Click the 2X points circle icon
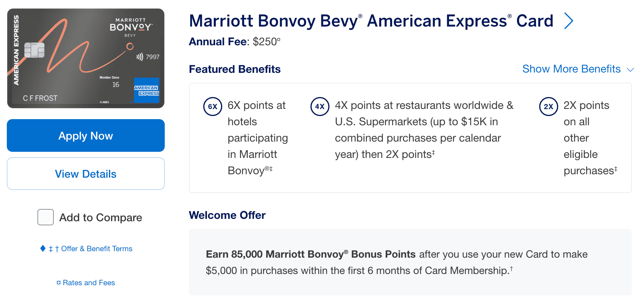The image size is (644, 307). 548,106
